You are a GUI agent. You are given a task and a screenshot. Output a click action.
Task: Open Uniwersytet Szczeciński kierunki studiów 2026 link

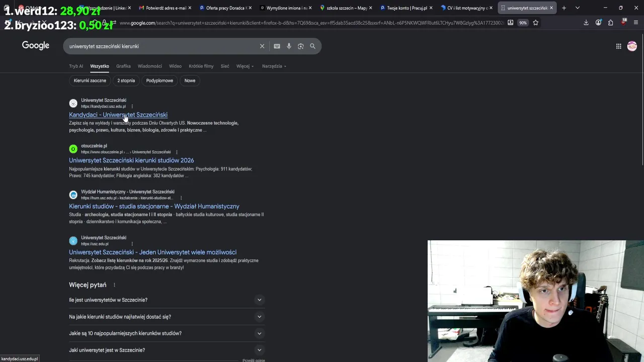click(x=131, y=160)
